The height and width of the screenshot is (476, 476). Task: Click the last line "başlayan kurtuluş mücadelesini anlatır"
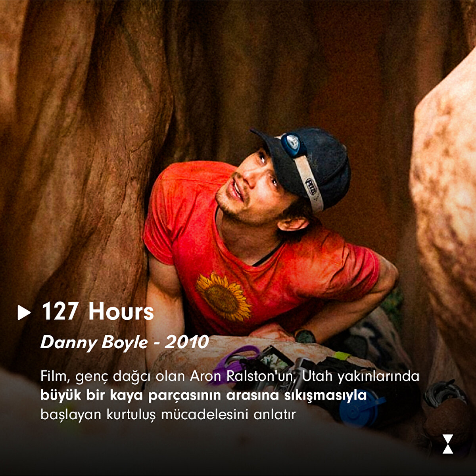click(168, 415)
